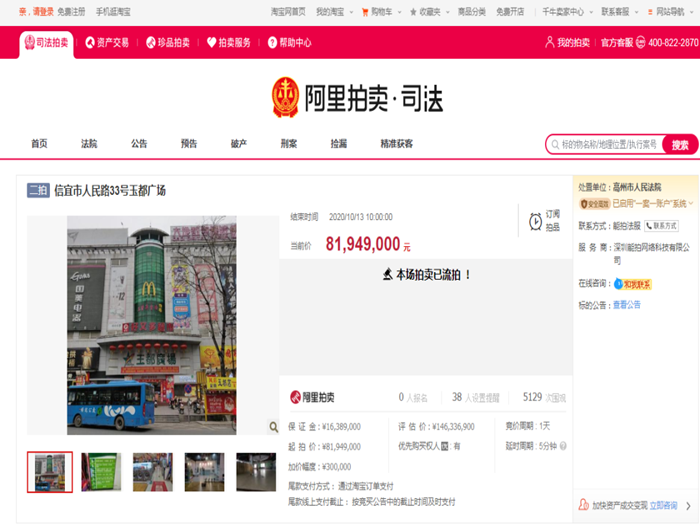Open the 资产交易 tab

click(107, 43)
